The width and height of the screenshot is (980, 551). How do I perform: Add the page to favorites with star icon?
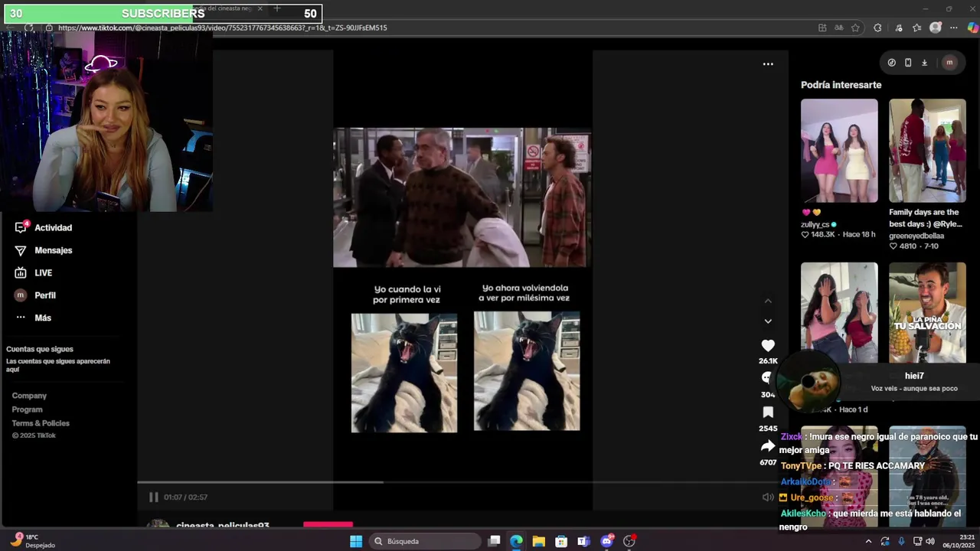[856, 28]
